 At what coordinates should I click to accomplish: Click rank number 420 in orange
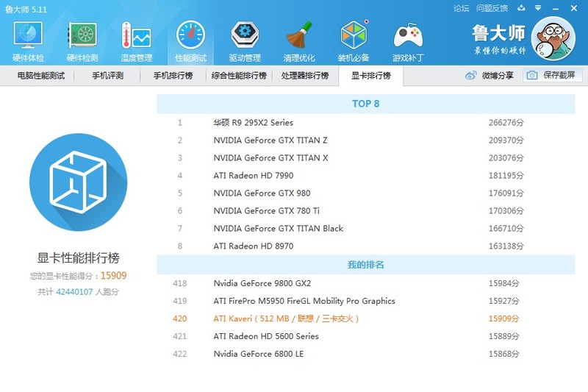coord(179,318)
